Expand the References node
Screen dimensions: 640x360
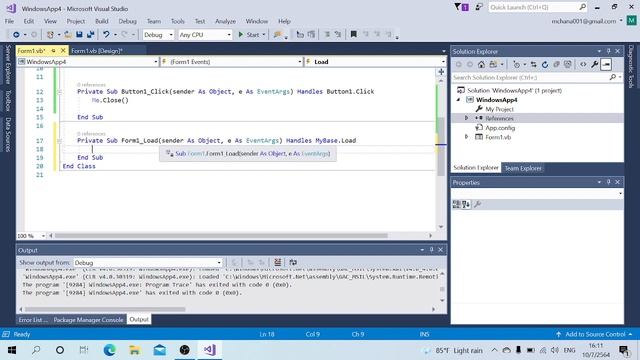click(467, 118)
